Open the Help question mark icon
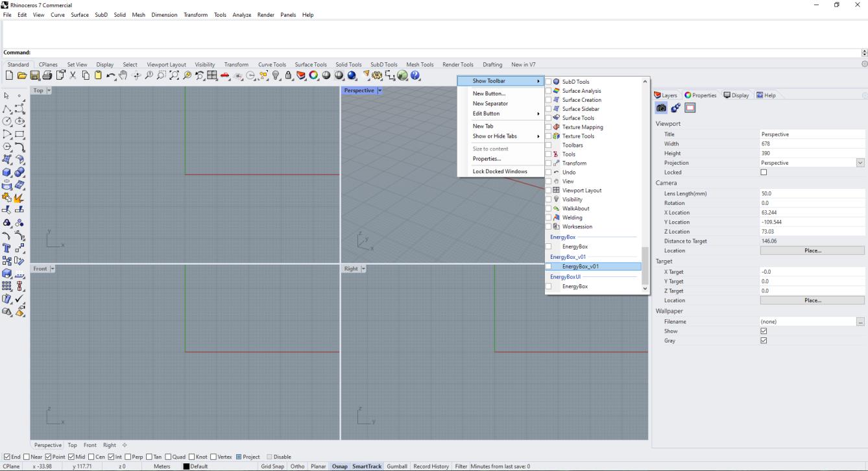The height and width of the screenshot is (471, 868). pyautogui.click(x=415, y=76)
